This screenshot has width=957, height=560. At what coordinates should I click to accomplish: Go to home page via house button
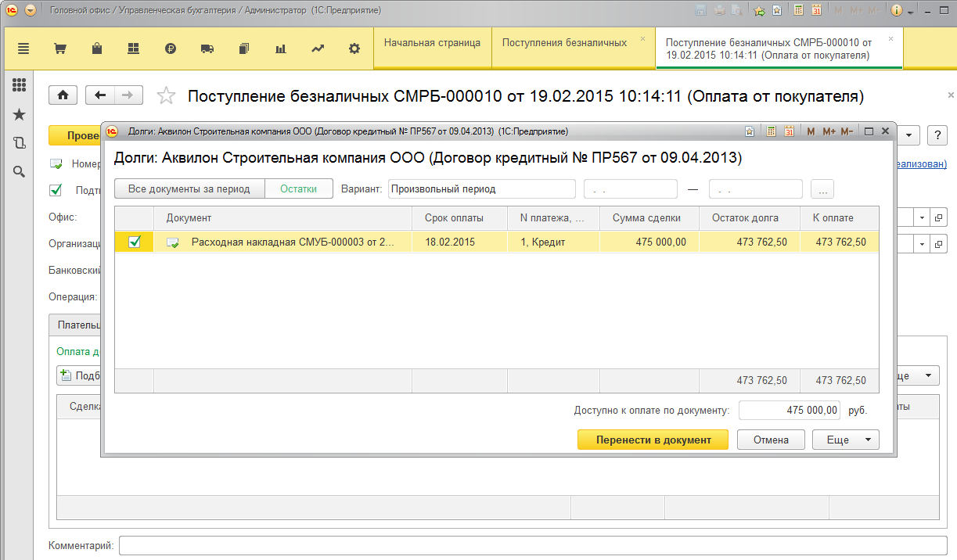click(63, 95)
